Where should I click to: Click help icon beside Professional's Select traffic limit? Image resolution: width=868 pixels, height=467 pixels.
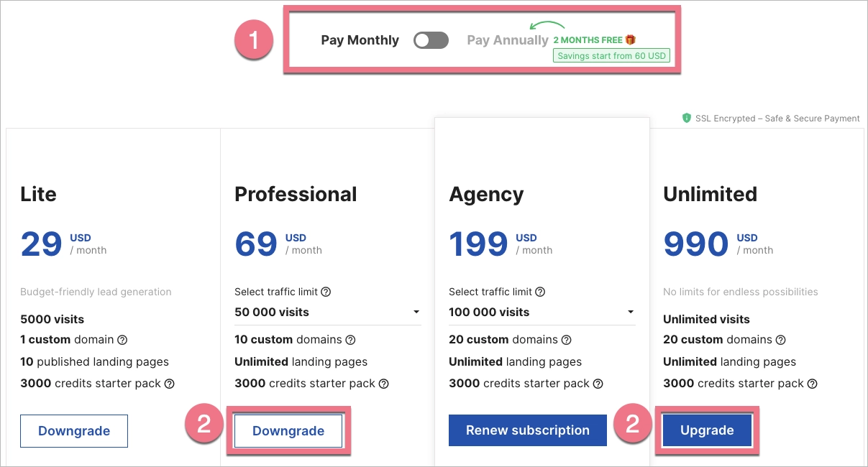point(326,292)
